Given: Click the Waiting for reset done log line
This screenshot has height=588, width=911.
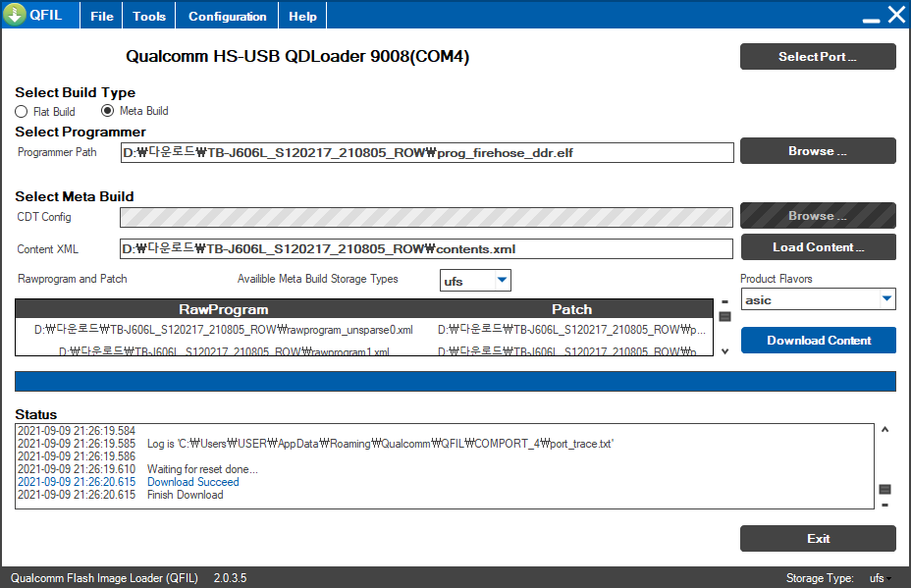Looking at the screenshot, I should pos(202,469).
